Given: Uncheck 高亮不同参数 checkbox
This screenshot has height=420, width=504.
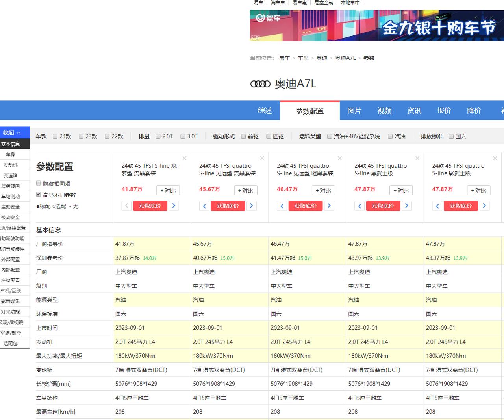Looking at the screenshot, I should coord(39,195).
